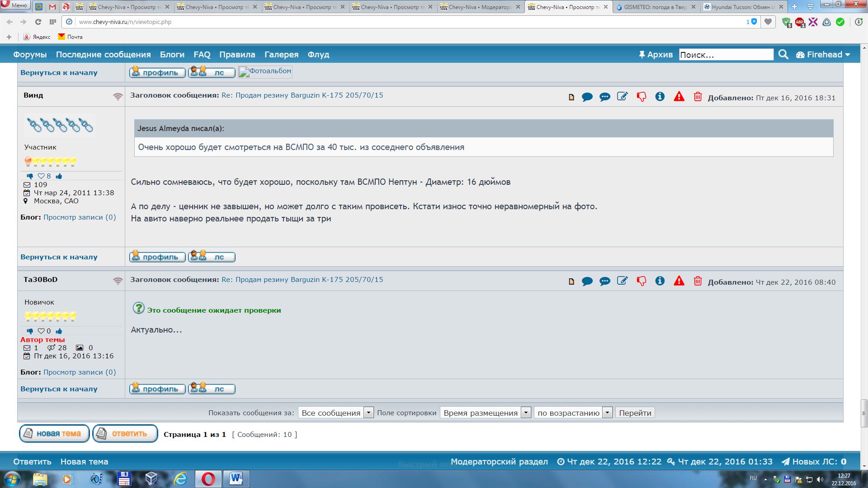
Task: Click 'Модераторский раздел' link in footer bar
Action: pyautogui.click(x=499, y=462)
